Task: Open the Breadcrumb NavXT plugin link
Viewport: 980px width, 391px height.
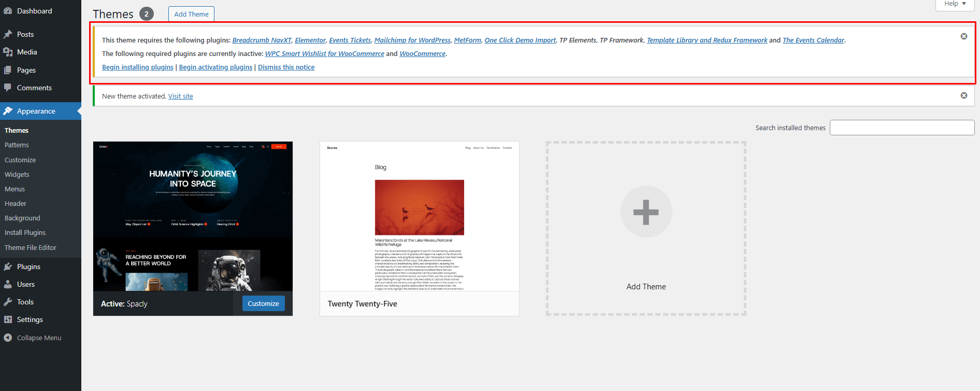Action: [262, 40]
